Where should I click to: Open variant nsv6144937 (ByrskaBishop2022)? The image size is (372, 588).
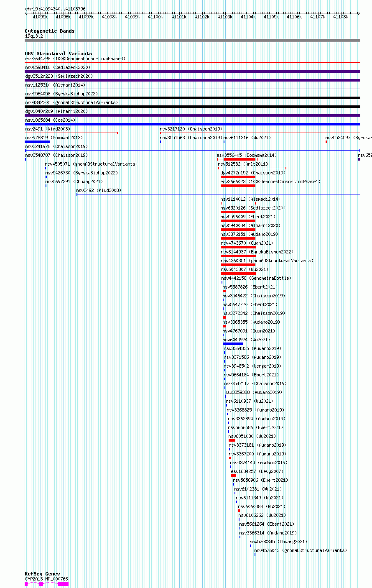point(257,252)
